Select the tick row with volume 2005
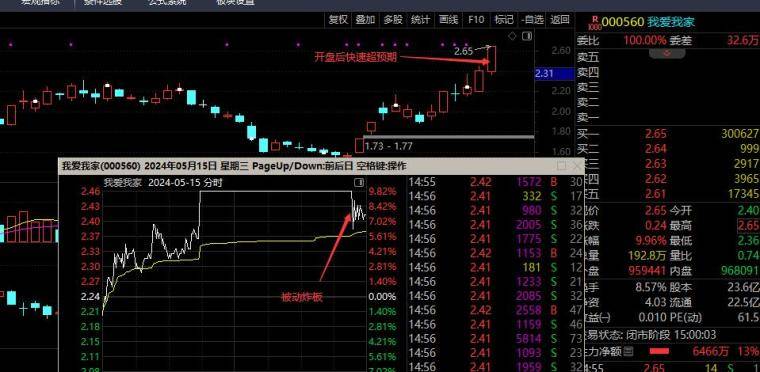 (x=494, y=225)
